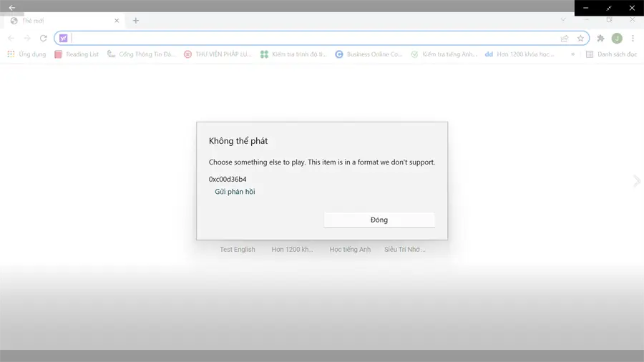Open the THƯ VIỆN PHÁP LUẬT bookmark
Image resolution: width=644 pixels, height=362 pixels.
pyautogui.click(x=218, y=54)
